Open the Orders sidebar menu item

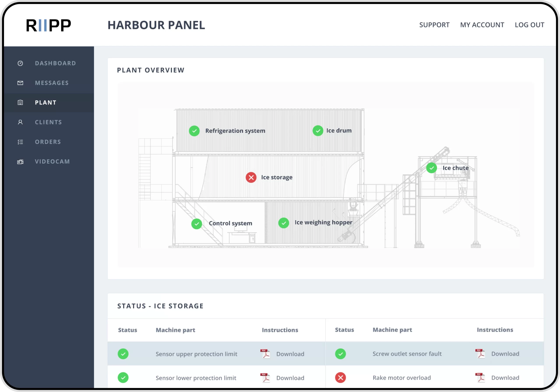click(x=48, y=142)
